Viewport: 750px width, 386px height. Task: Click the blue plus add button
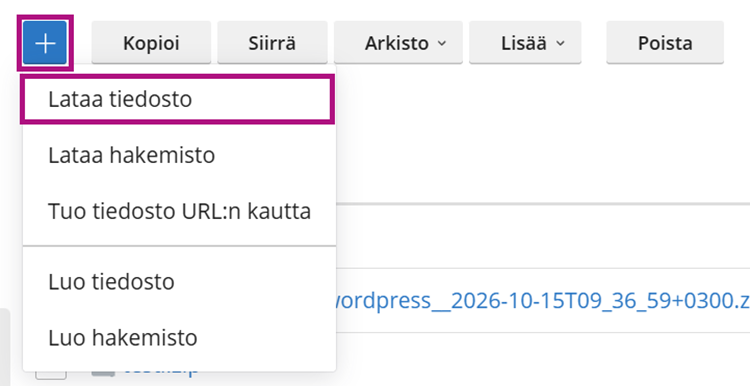click(44, 43)
